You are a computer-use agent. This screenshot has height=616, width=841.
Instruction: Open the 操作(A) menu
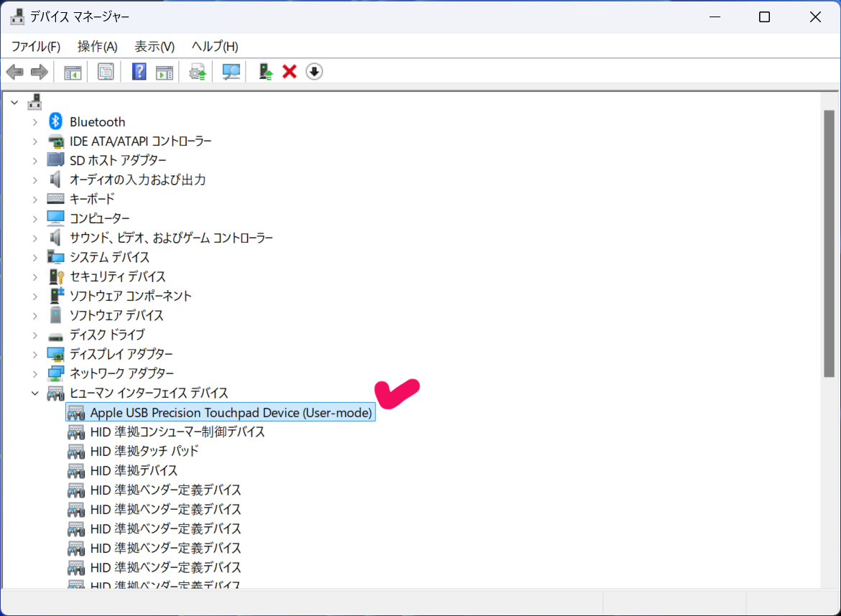98,47
